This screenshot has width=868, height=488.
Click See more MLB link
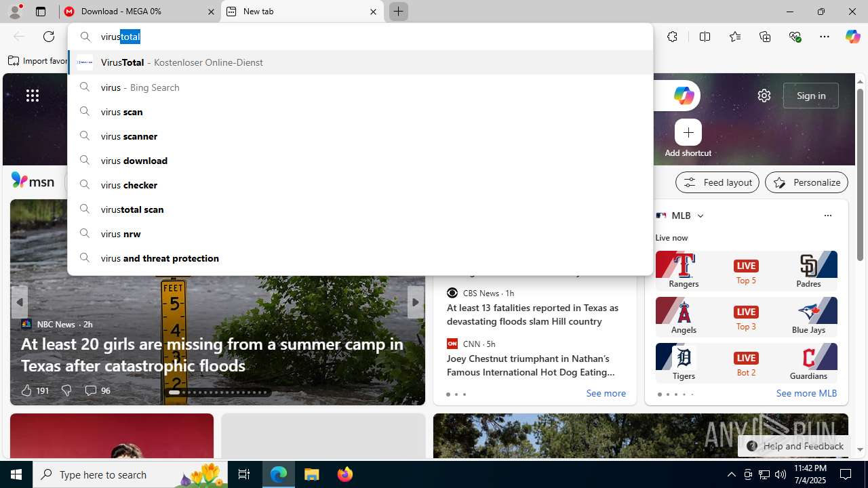(x=806, y=393)
